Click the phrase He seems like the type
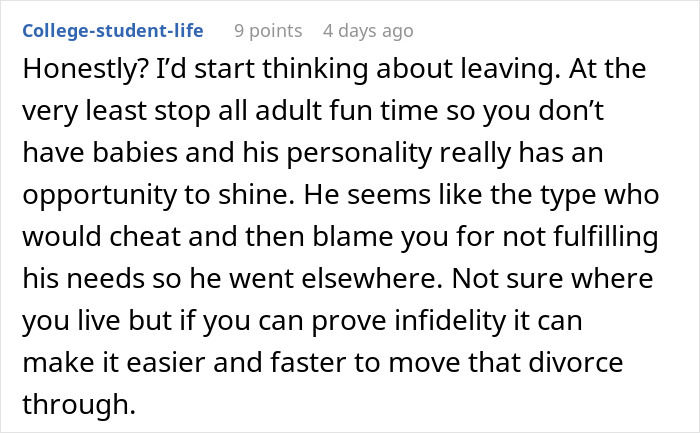The image size is (700, 433). 450,195
